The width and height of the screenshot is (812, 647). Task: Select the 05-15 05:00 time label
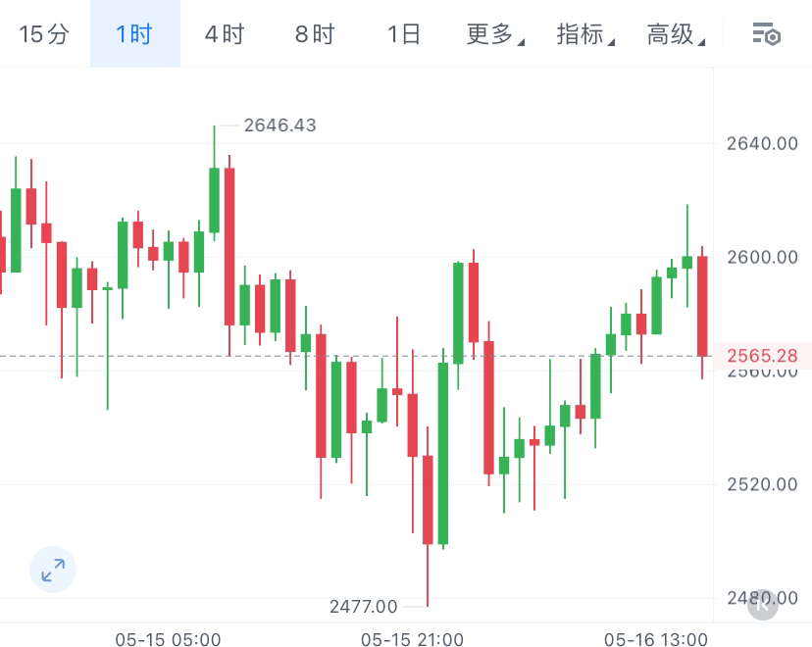pyautogui.click(x=168, y=639)
